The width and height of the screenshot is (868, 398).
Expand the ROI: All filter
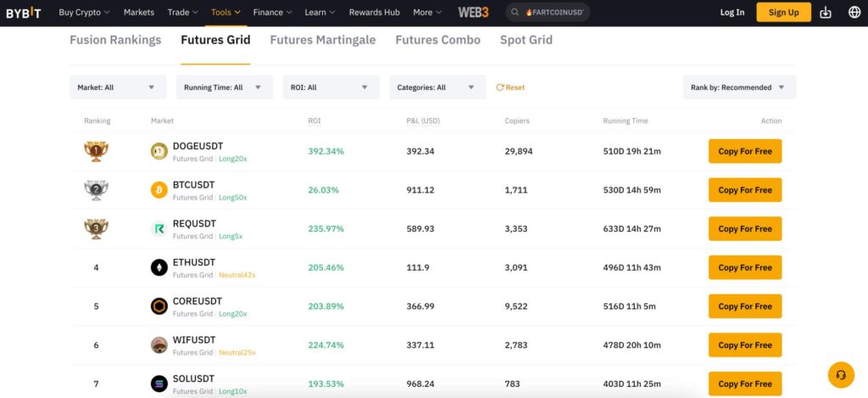(331, 87)
